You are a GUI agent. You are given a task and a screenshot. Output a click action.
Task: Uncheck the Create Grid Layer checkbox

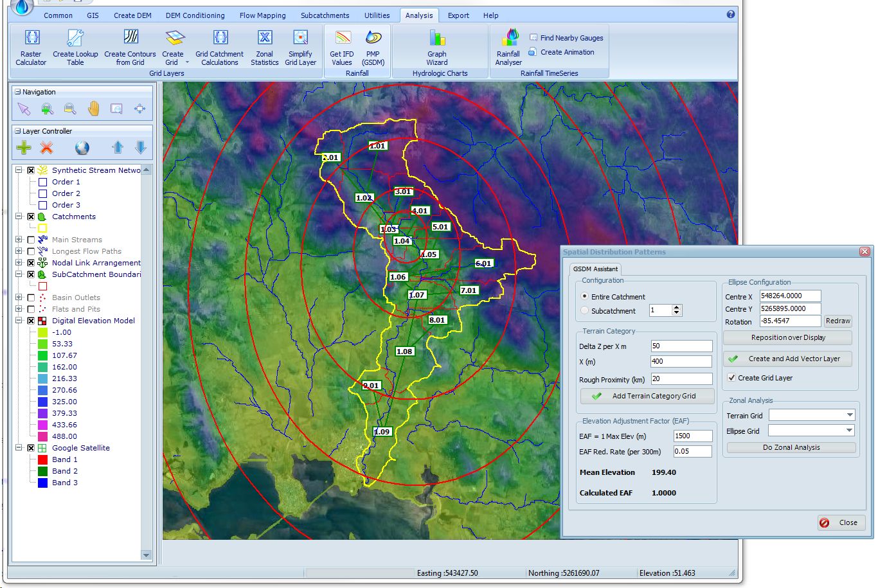[x=731, y=378]
